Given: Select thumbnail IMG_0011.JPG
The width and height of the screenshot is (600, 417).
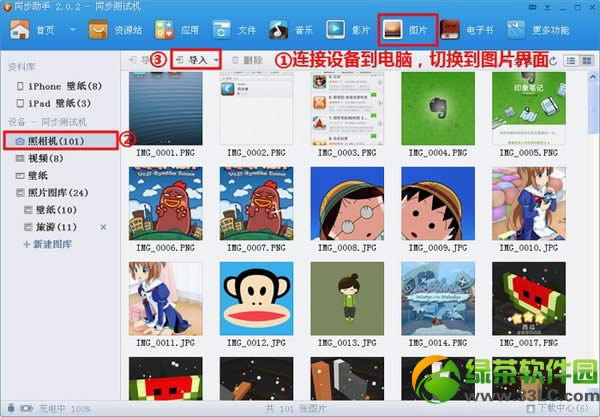Looking at the screenshot, I should pos(166,299).
